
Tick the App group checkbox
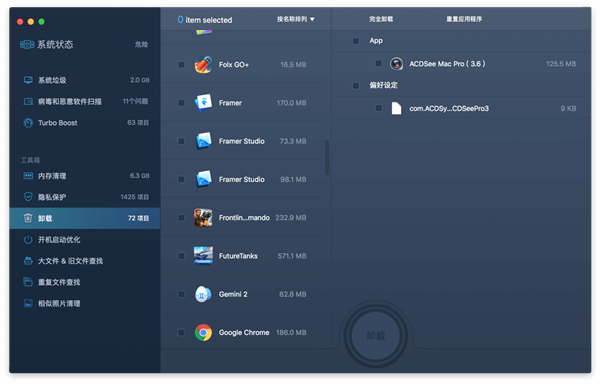(355, 41)
